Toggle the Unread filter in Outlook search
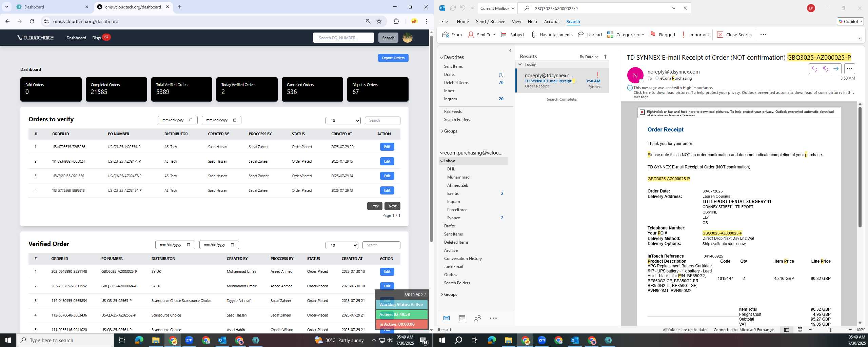The width and height of the screenshot is (868, 347). [x=590, y=35]
